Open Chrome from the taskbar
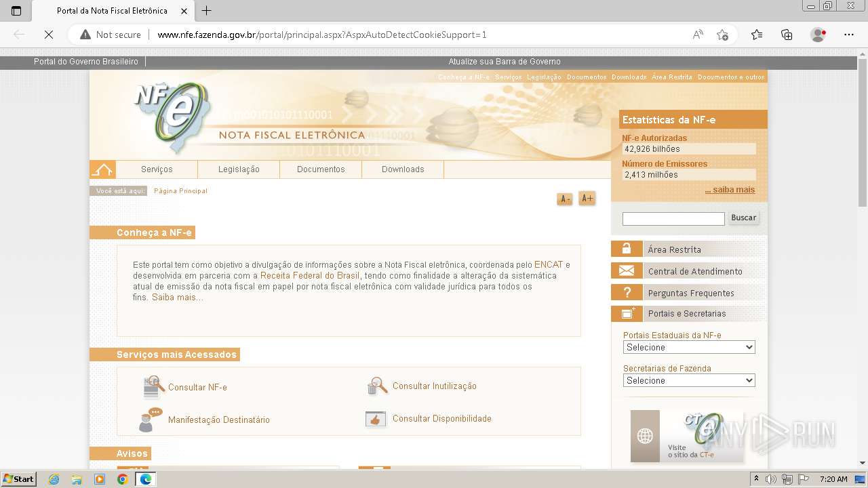Screen dimensions: 868x488 tap(122, 479)
